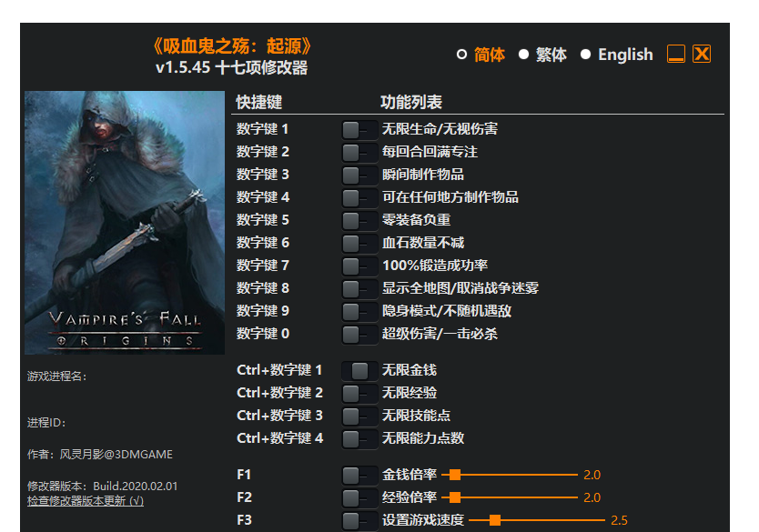The width and height of the screenshot is (759, 532).
Task: Click version text Build.2020.02.01
Action: coord(136,487)
